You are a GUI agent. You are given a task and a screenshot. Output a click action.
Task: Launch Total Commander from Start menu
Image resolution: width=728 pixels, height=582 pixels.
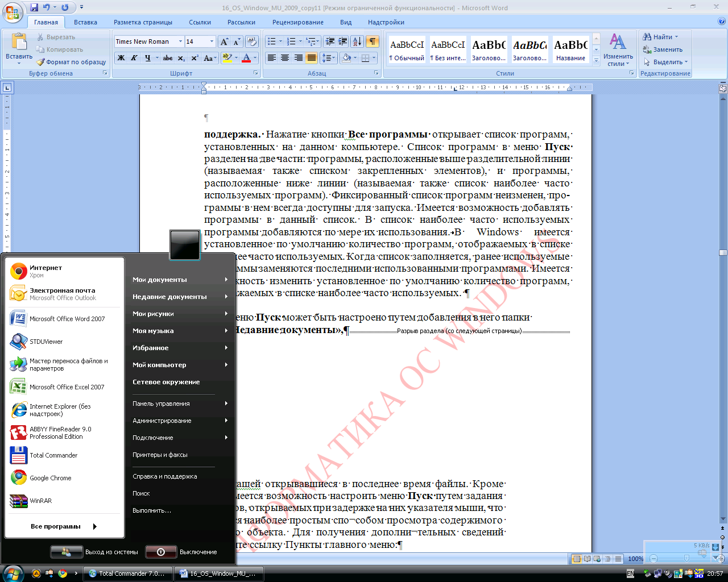[x=65, y=455]
